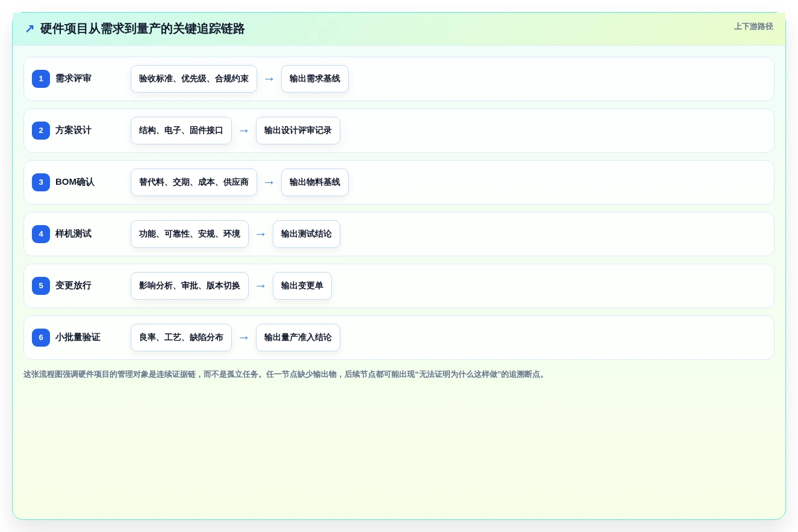Select the BOM确认 step label
The image size is (798, 532).
click(x=75, y=182)
